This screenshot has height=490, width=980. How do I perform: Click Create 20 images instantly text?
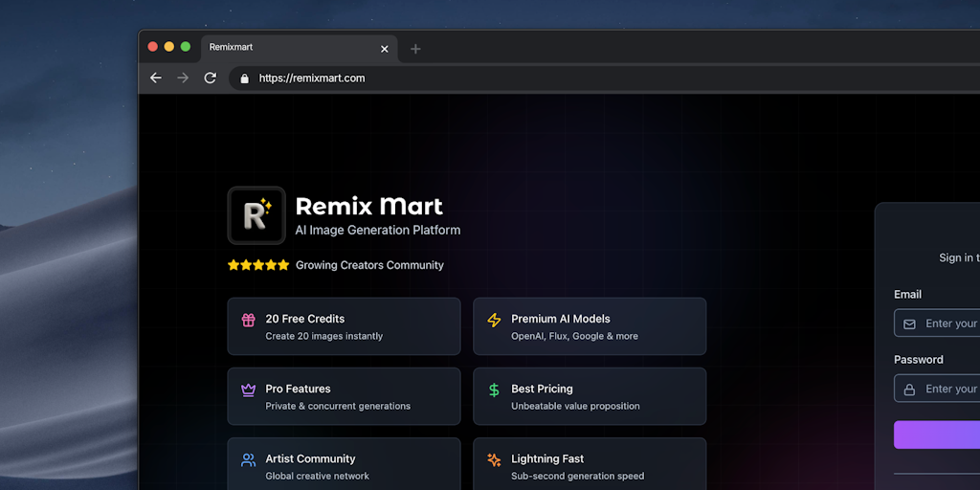pyautogui.click(x=323, y=336)
